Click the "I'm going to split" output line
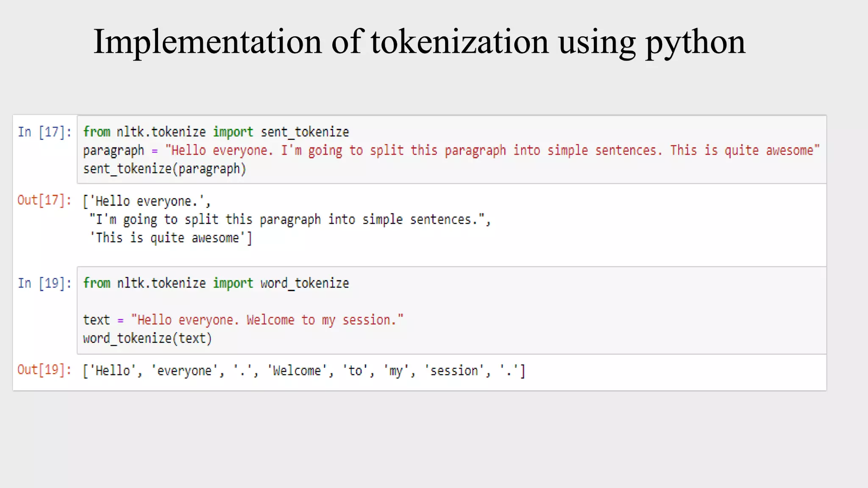 (290, 219)
